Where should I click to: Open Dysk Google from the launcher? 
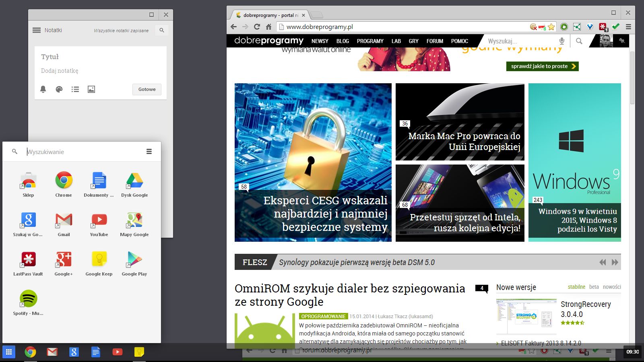coord(134,185)
